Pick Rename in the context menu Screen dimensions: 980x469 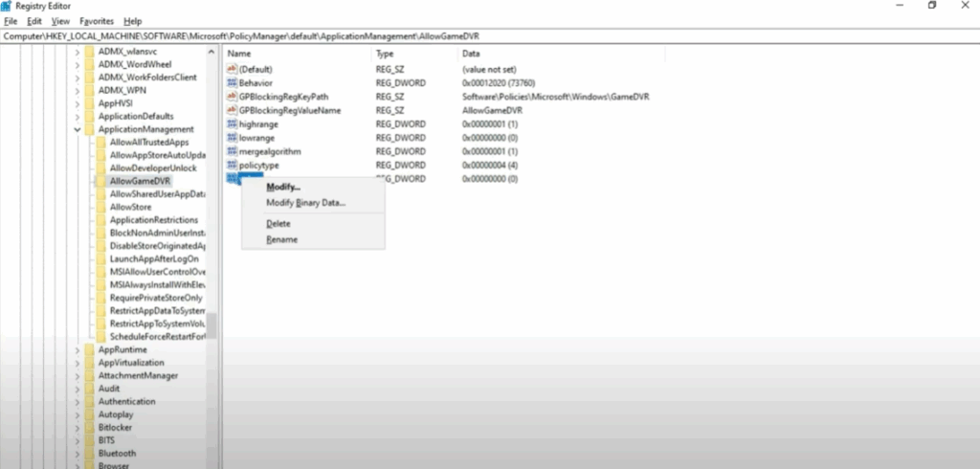pos(281,239)
